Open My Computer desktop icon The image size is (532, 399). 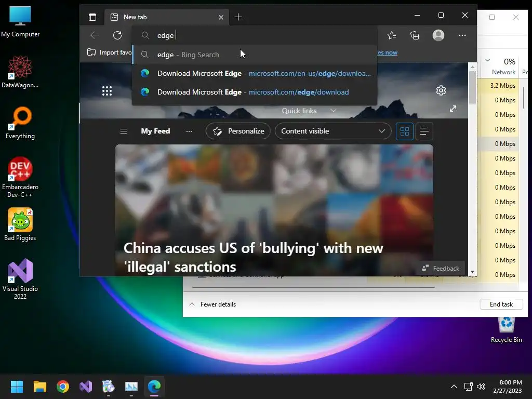20,21
